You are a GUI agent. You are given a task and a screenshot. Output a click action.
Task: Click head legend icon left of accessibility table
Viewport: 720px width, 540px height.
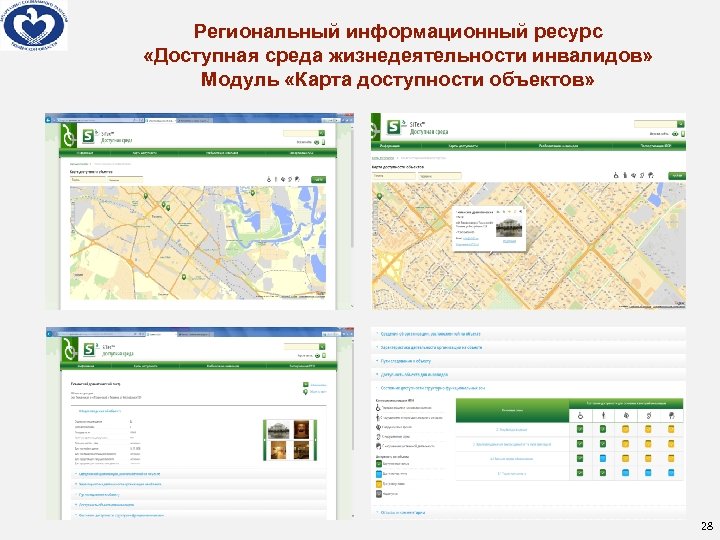pyautogui.click(x=378, y=446)
